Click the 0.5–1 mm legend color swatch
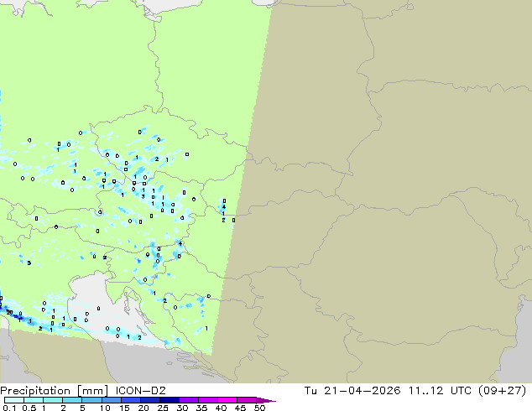The image size is (532, 411). [x=34, y=400]
